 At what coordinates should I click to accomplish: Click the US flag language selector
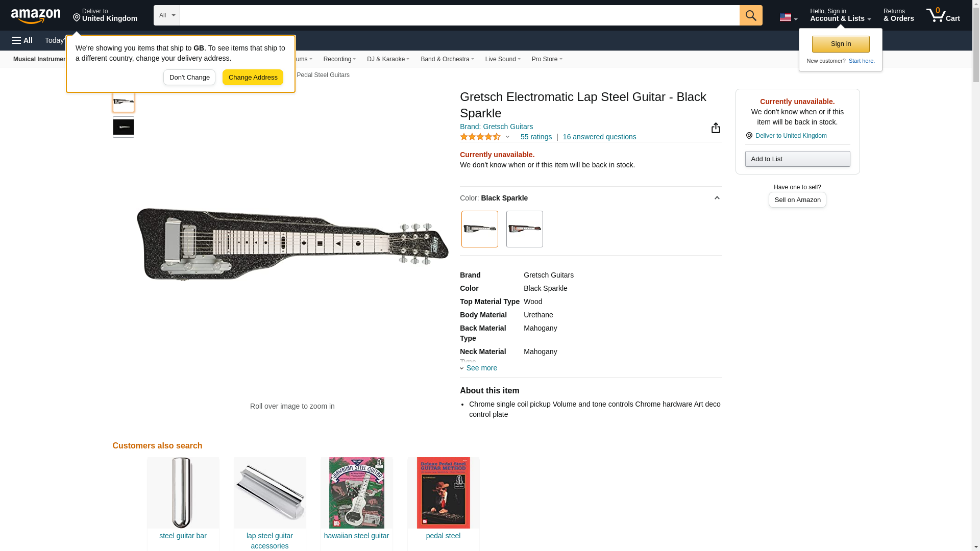point(788,17)
